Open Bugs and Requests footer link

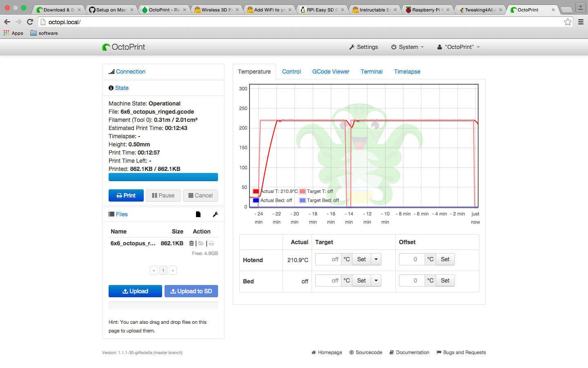click(x=461, y=352)
